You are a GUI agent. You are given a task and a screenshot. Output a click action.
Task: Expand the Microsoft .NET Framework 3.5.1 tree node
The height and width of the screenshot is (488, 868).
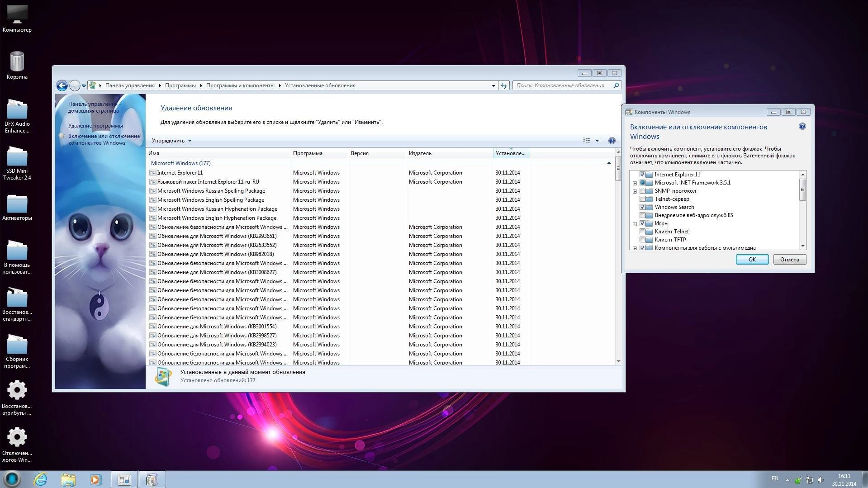pos(635,183)
